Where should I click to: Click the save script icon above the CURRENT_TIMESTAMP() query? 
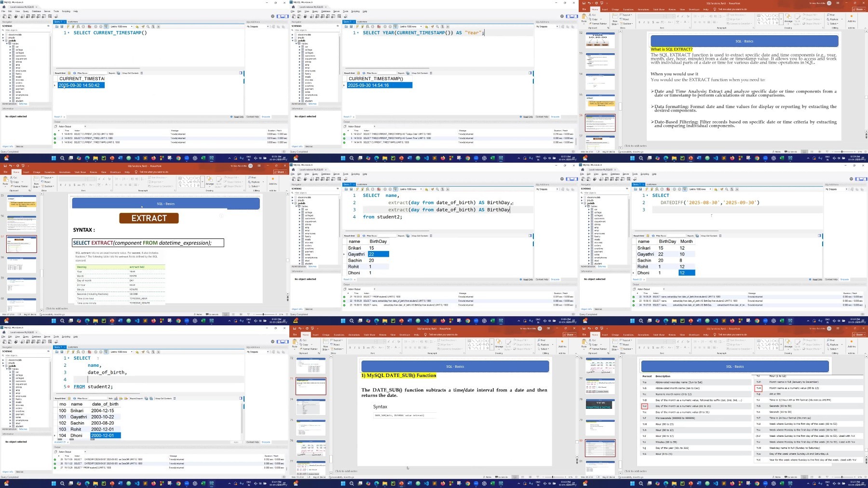tap(62, 27)
